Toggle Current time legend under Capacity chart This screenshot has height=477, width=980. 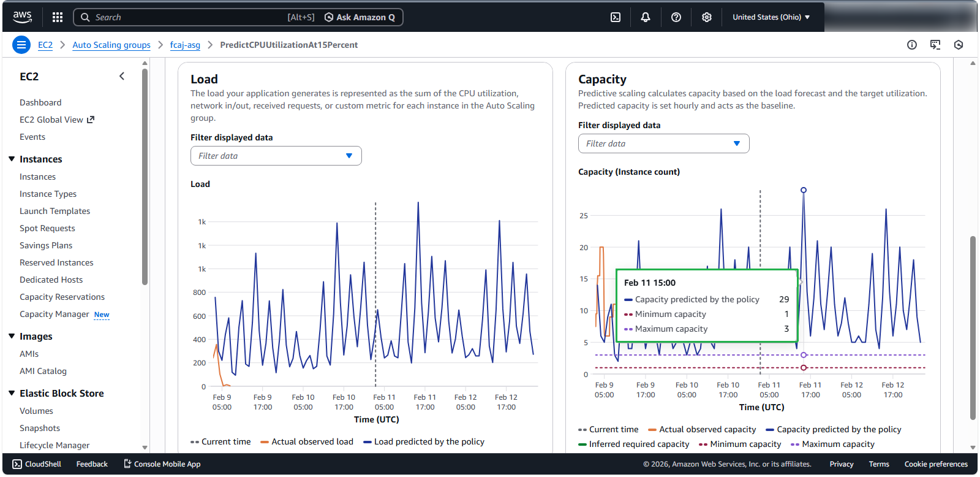pos(608,429)
